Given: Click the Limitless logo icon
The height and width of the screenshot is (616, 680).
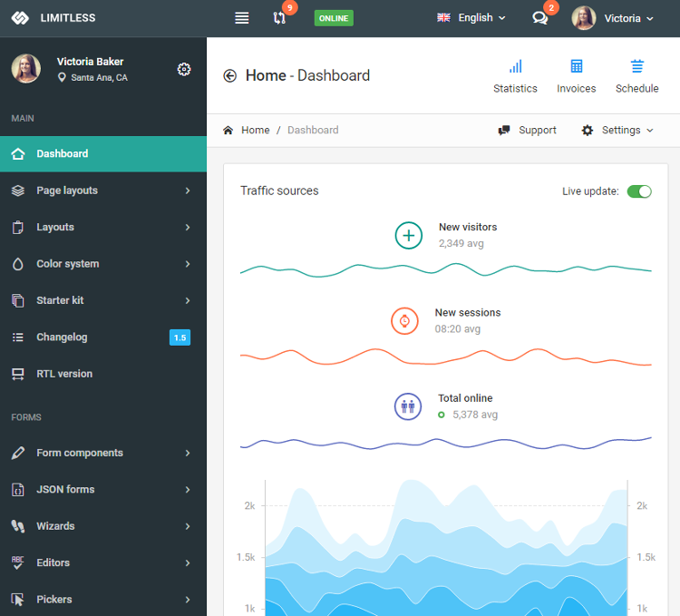Looking at the screenshot, I should (x=20, y=18).
